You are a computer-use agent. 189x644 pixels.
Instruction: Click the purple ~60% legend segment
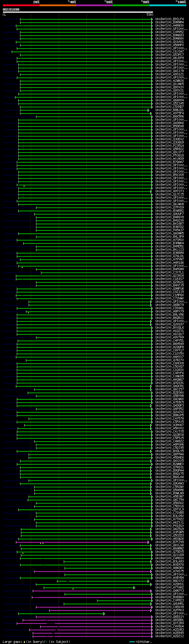coord(94,5)
